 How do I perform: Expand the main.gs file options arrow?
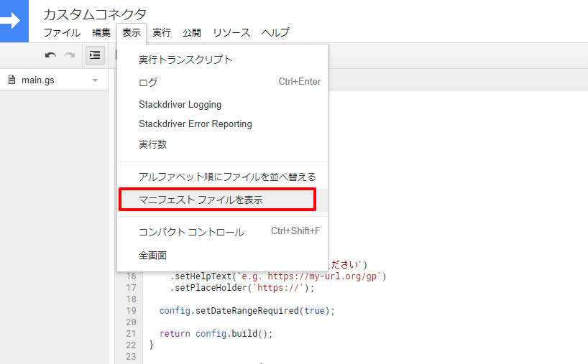95,80
